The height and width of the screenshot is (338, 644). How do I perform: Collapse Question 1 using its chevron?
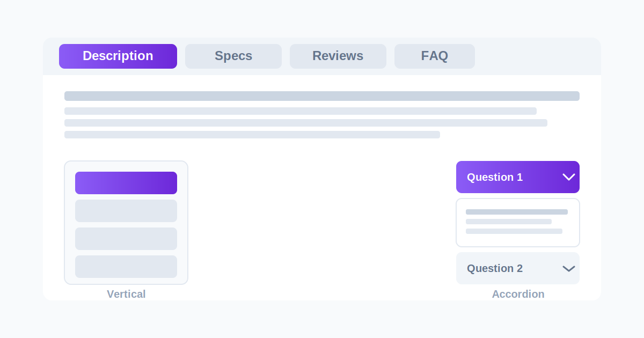[x=569, y=177]
